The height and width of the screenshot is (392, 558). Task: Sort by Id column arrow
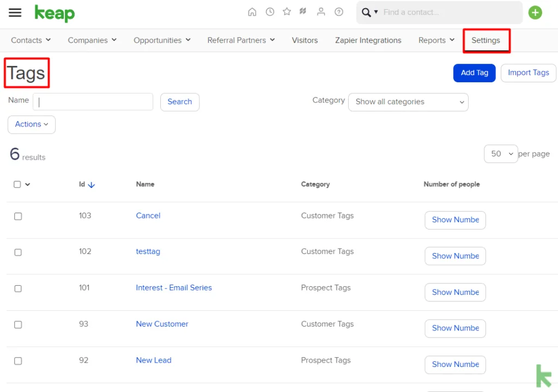[x=92, y=185]
